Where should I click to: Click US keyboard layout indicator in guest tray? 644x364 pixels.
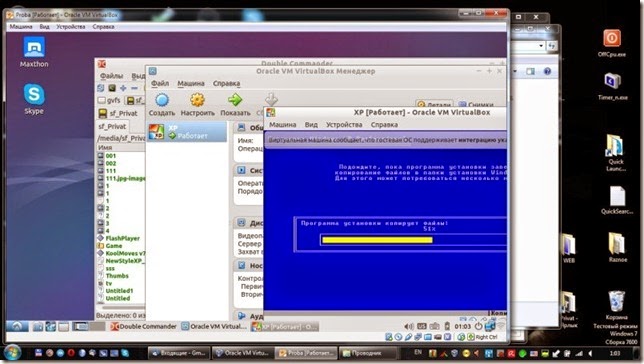(422, 326)
